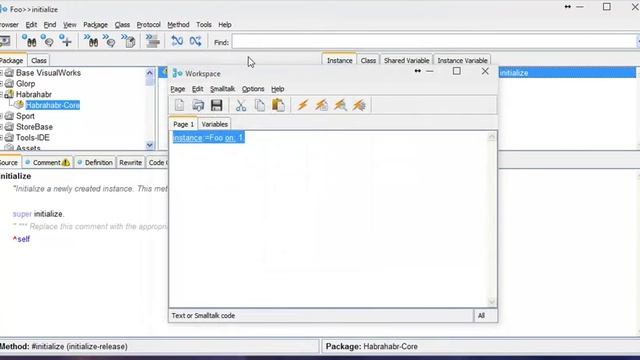
Task: Click the second blue crossed-arrows navigation icon
Action: tap(196, 41)
